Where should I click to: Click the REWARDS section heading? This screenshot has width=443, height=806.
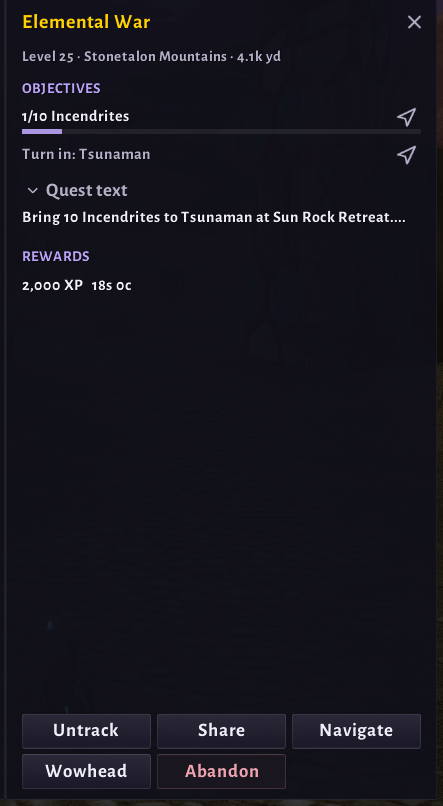click(56, 257)
